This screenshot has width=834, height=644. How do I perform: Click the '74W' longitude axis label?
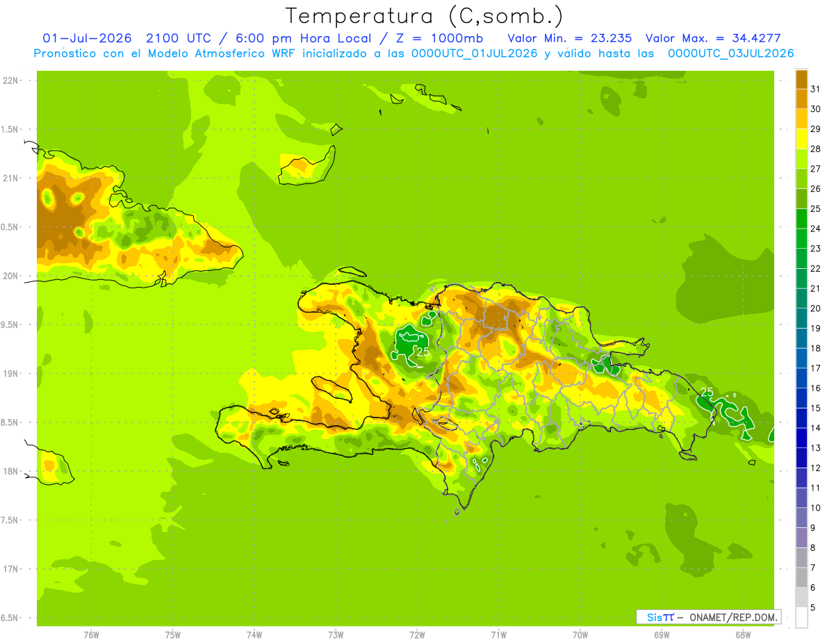click(254, 634)
